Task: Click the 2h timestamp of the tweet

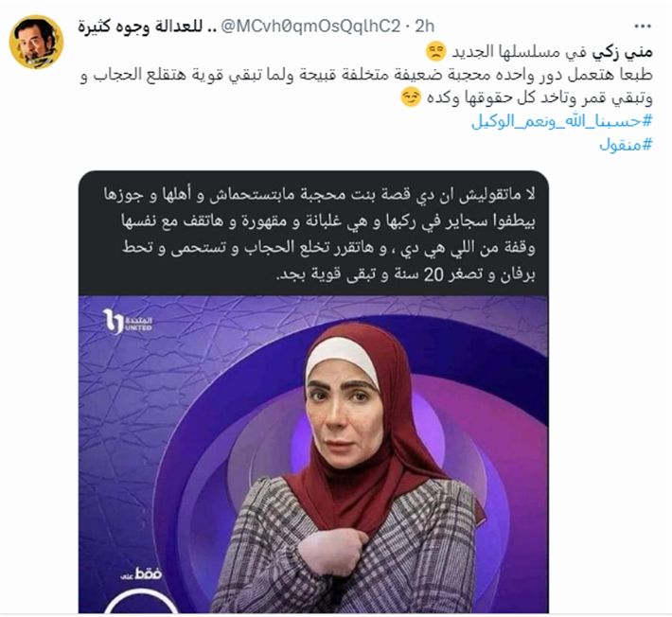Action: coord(425,26)
